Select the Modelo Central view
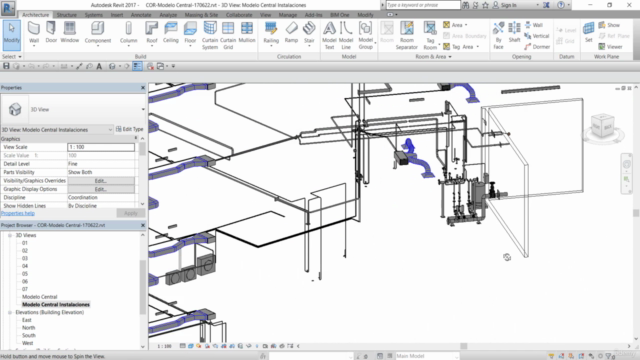 40,297
